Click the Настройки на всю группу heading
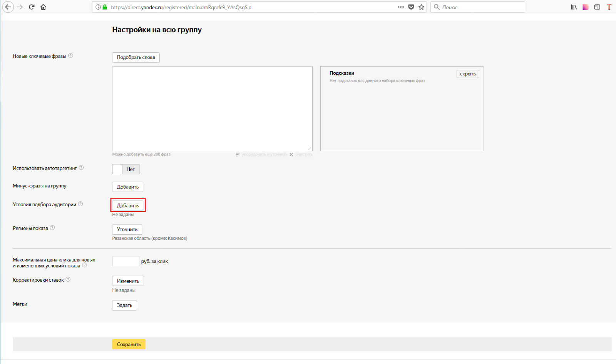This screenshot has height=364, width=616. [x=157, y=30]
